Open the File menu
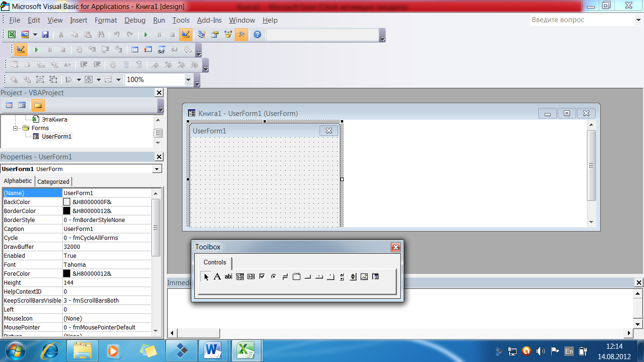 point(15,20)
